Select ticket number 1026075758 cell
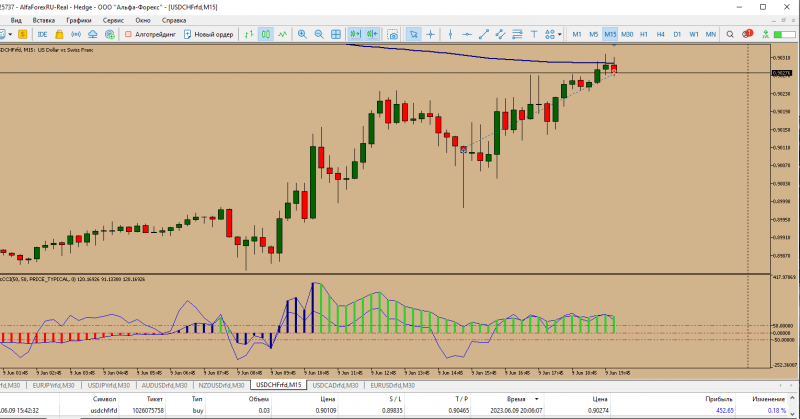Image resolution: width=800 pixels, height=419 pixels. click(x=148, y=410)
